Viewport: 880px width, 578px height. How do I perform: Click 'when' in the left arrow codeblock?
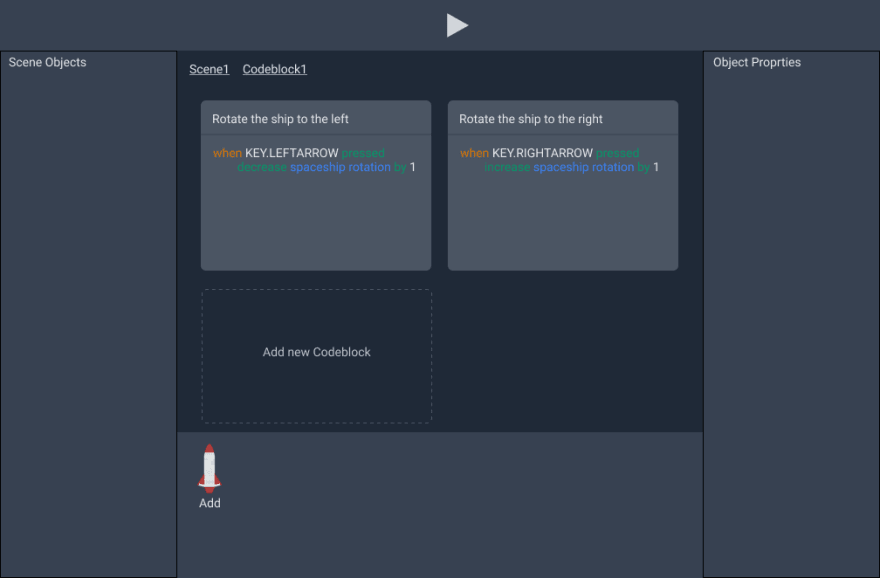[227, 153]
